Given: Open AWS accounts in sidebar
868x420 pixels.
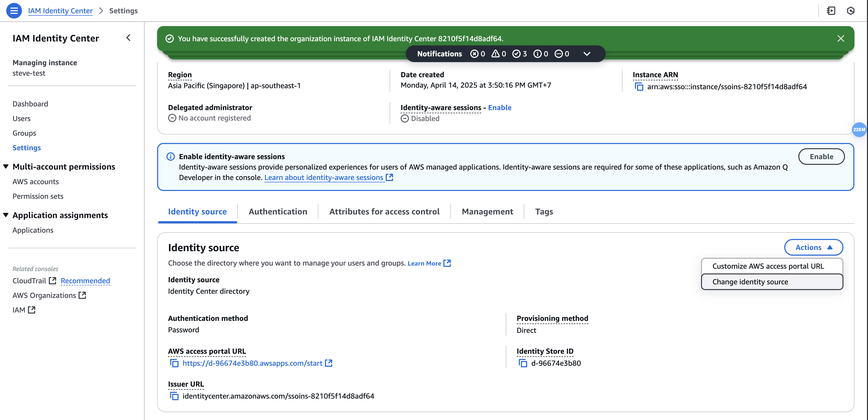Looking at the screenshot, I should pos(36,182).
